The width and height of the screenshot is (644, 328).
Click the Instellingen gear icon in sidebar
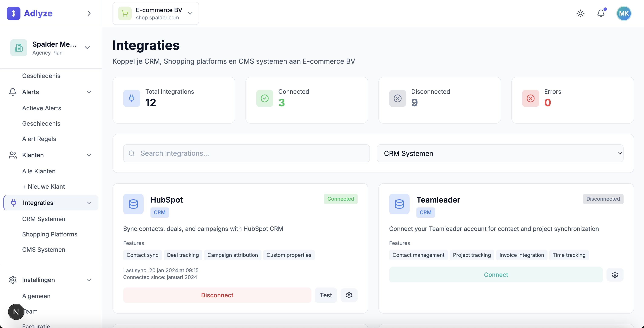[x=13, y=280]
